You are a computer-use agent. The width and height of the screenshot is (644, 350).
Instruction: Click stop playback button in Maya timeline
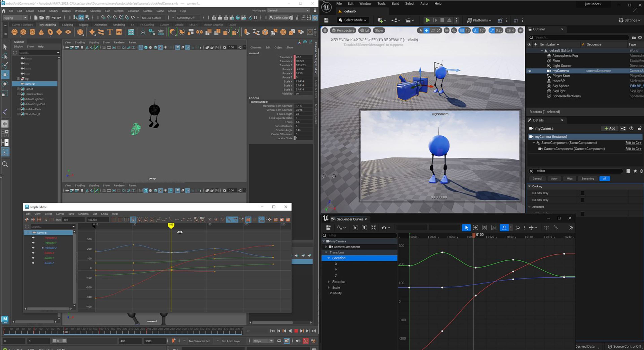(x=296, y=331)
